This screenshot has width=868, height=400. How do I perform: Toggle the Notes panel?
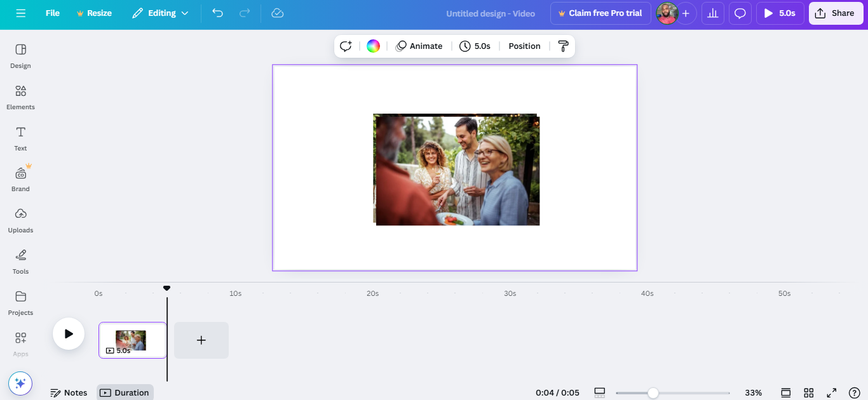[69, 392]
